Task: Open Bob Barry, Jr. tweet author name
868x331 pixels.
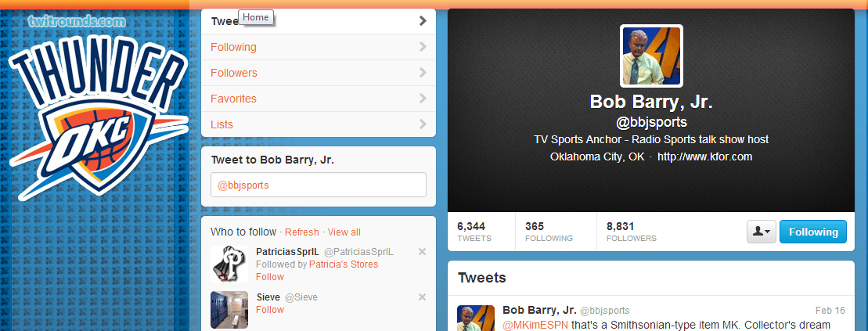Action: coord(539,310)
